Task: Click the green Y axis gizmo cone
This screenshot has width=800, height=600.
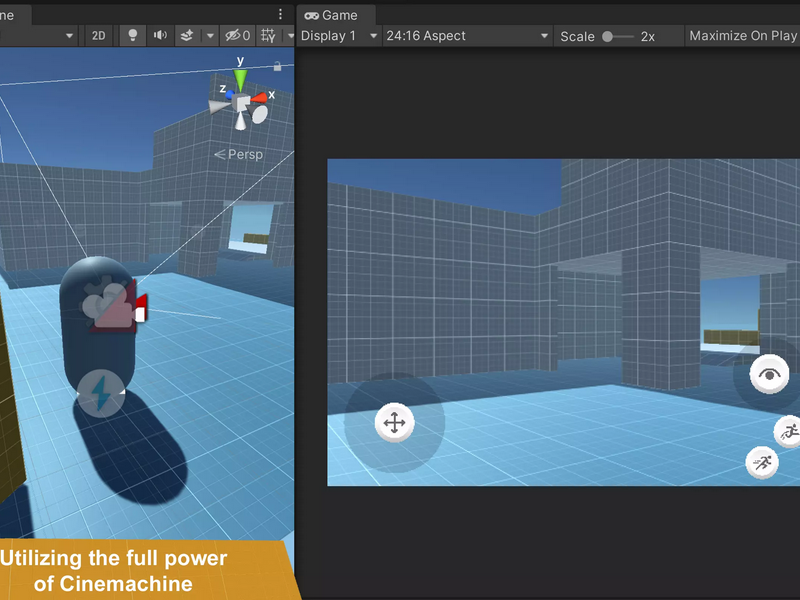Action: tap(240, 80)
